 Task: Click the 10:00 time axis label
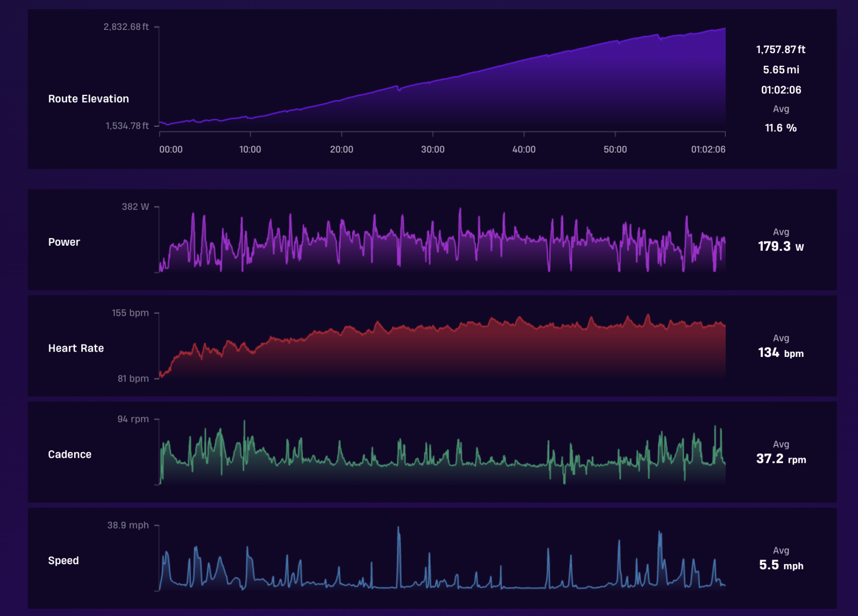click(x=250, y=150)
